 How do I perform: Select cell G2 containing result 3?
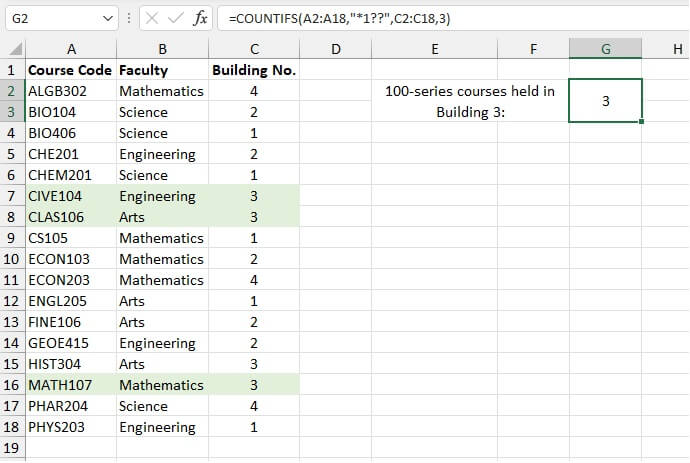click(x=605, y=101)
